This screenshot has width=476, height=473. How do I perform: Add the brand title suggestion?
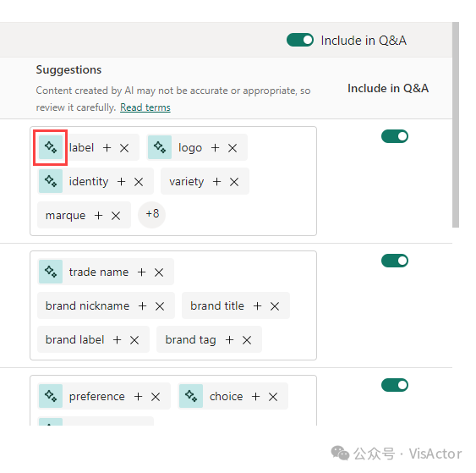coord(257,306)
